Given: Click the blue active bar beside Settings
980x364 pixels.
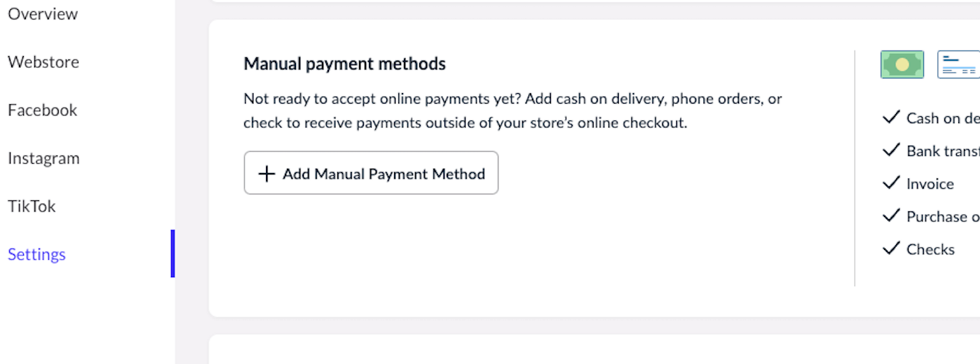Looking at the screenshot, I should coord(172,253).
